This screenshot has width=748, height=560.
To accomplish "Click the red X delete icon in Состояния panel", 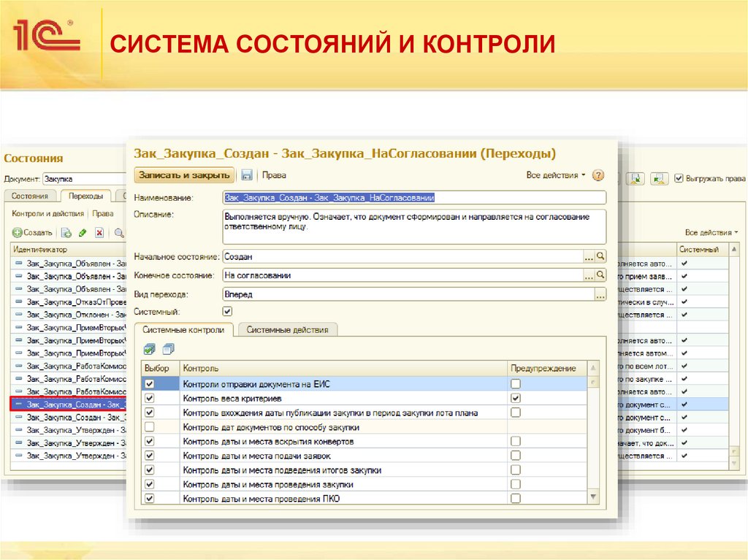I will coord(99,233).
